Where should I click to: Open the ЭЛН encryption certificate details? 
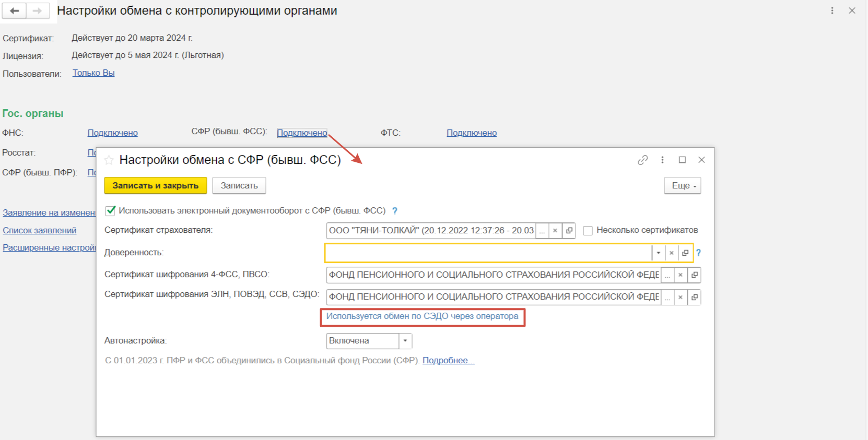[694, 297]
